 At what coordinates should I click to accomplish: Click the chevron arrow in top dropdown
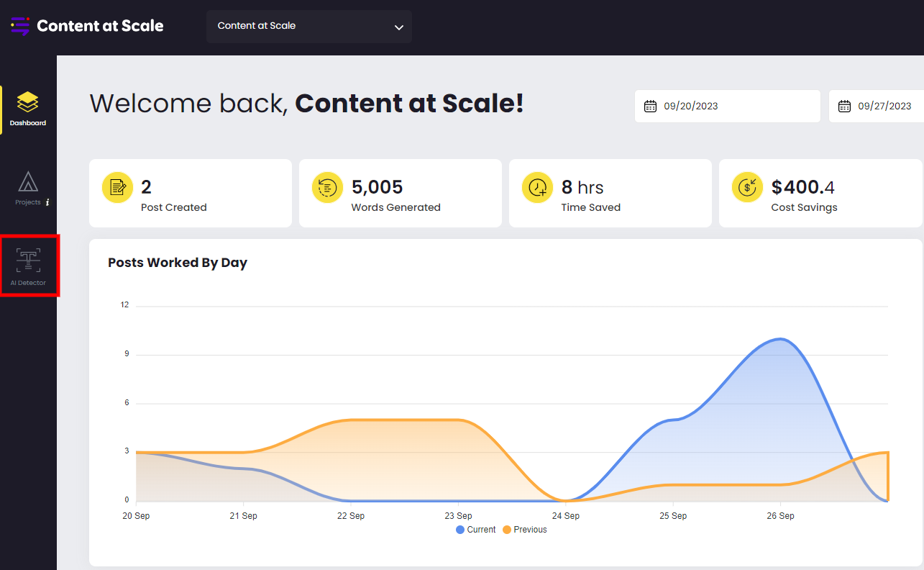(x=399, y=27)
